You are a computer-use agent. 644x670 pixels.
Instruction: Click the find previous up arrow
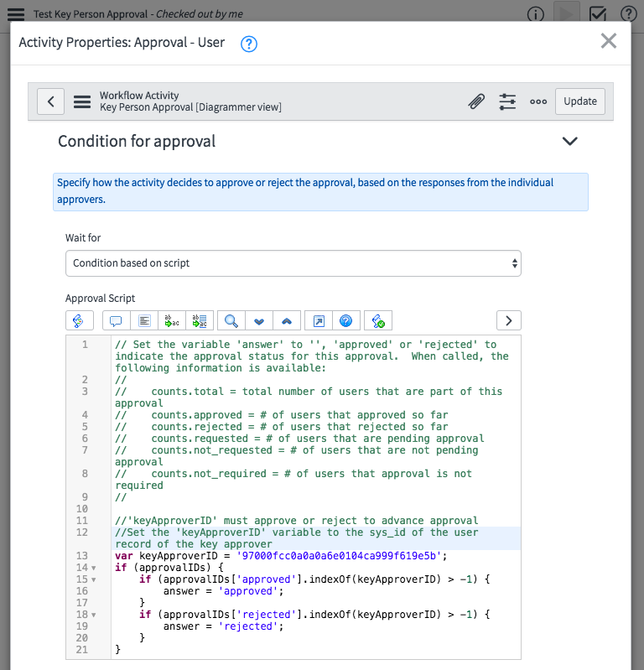pos(287,320)
